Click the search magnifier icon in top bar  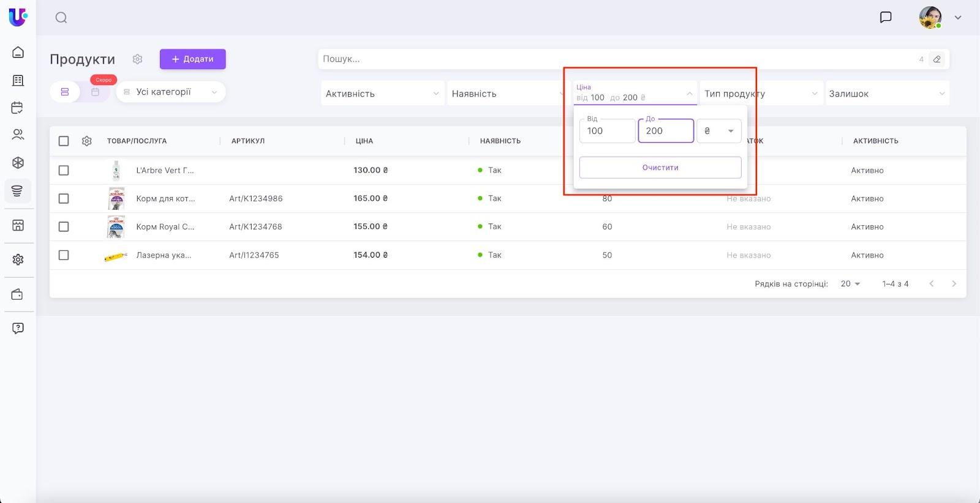(61, 18)
